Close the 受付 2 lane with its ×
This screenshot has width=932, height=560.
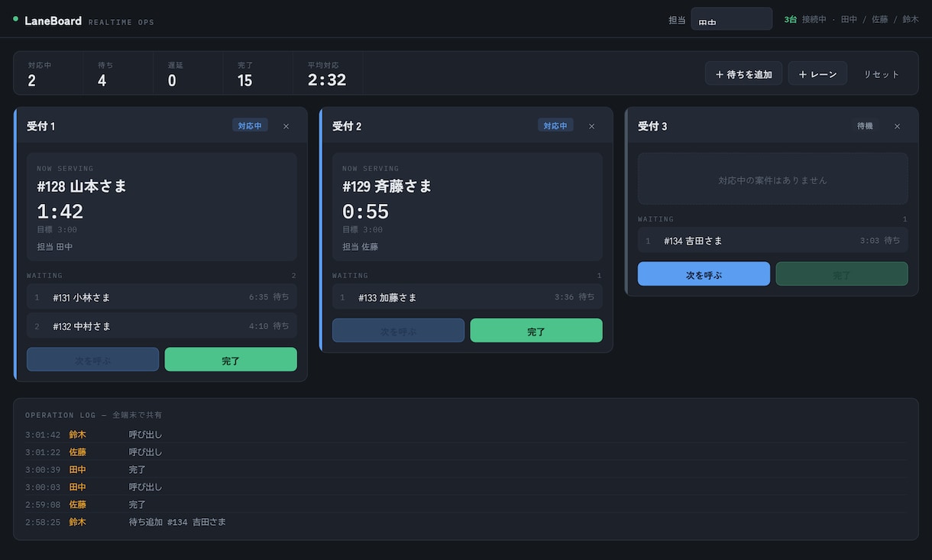tap(591, 126)
